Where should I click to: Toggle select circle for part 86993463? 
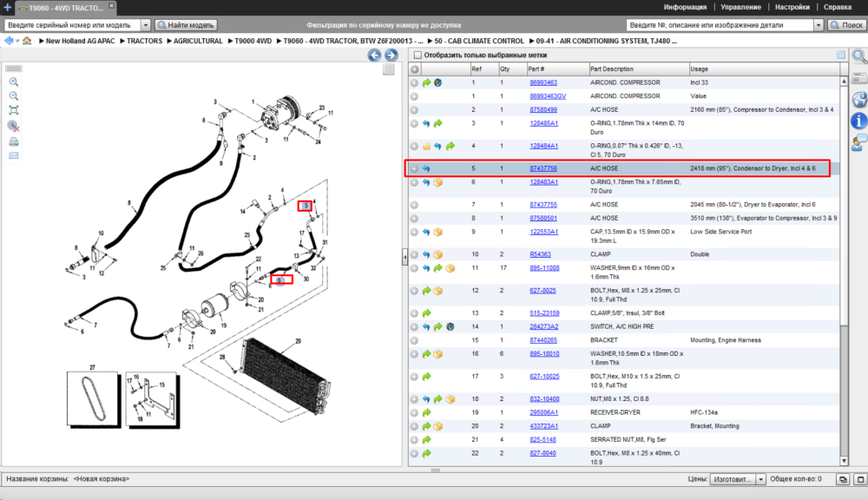pyautogui.click(x=414, y=82)
